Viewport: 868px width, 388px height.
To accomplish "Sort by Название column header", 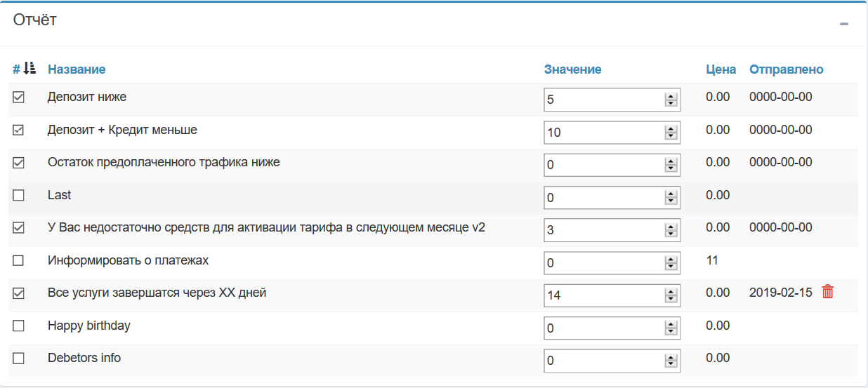I will [x=77, y=69].
